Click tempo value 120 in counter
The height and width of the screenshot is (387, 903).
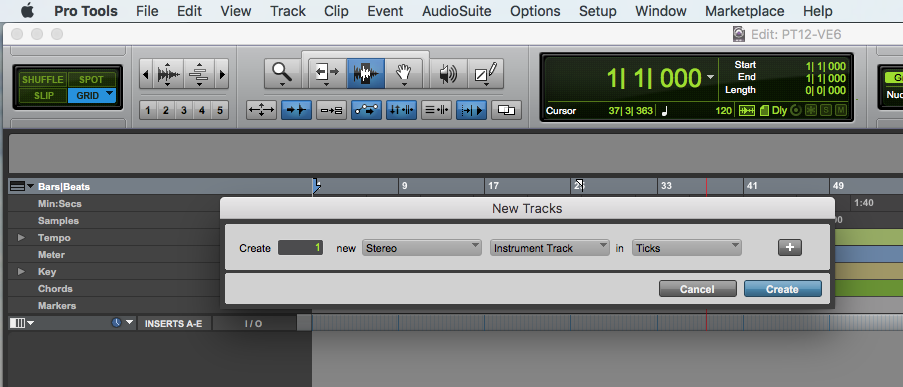point(723,111)
